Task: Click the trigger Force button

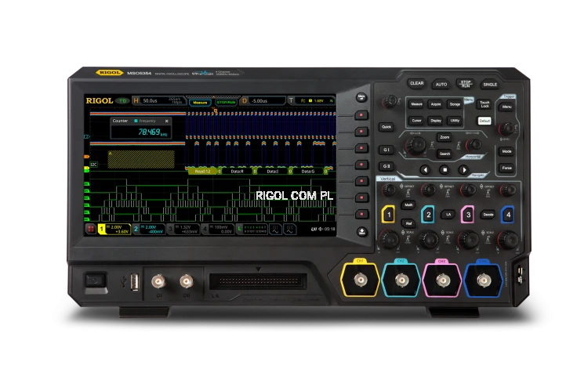Action: [x=506, y=168]
